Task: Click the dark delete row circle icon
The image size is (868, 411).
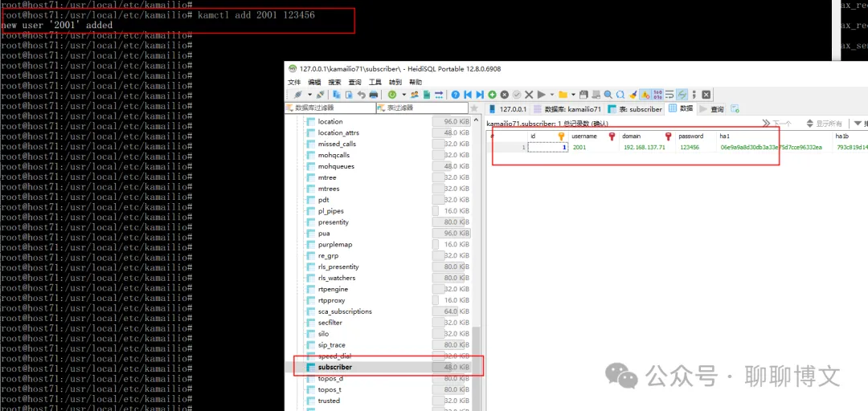Action: click(504, 95)
